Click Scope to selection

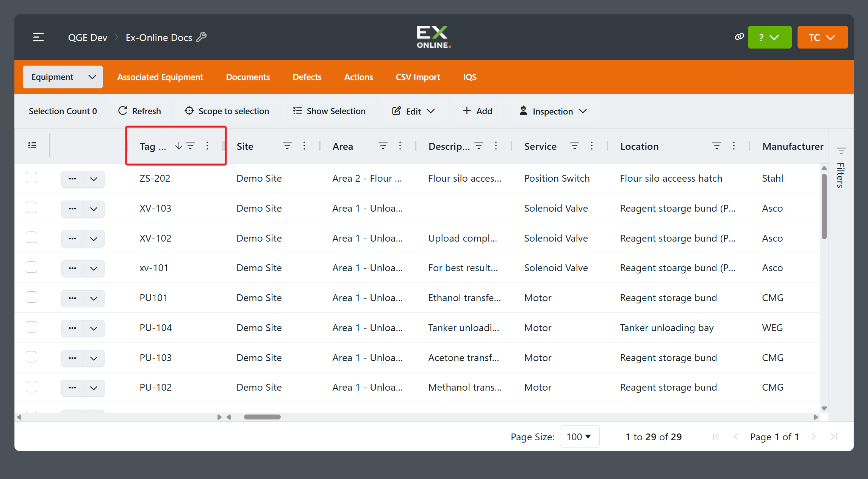(x=227, y=111)
